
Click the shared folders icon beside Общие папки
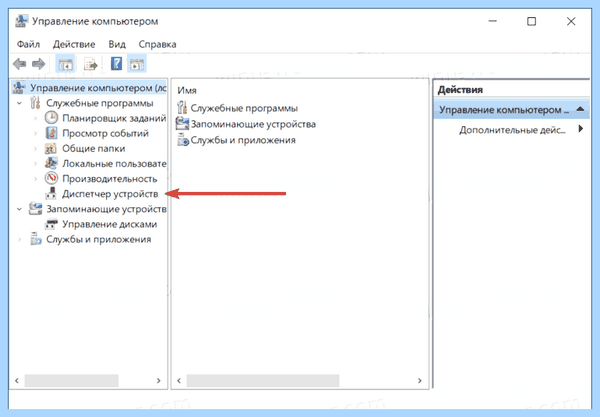51,148
